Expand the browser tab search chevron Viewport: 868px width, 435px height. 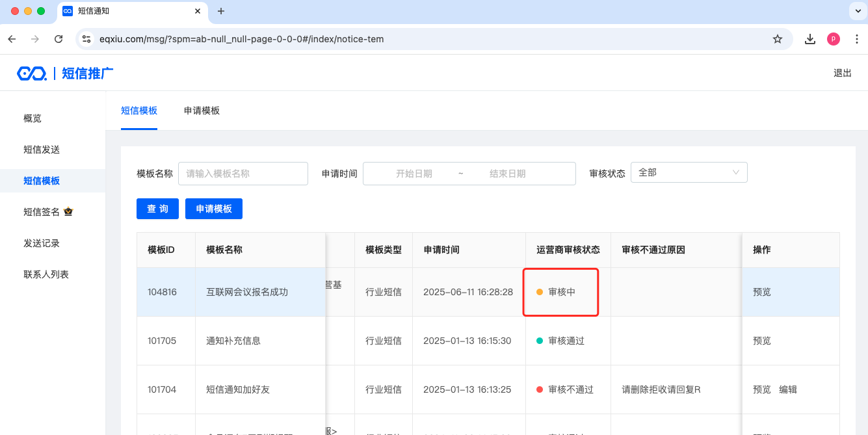pyautogui.click(x=856, y=11)
